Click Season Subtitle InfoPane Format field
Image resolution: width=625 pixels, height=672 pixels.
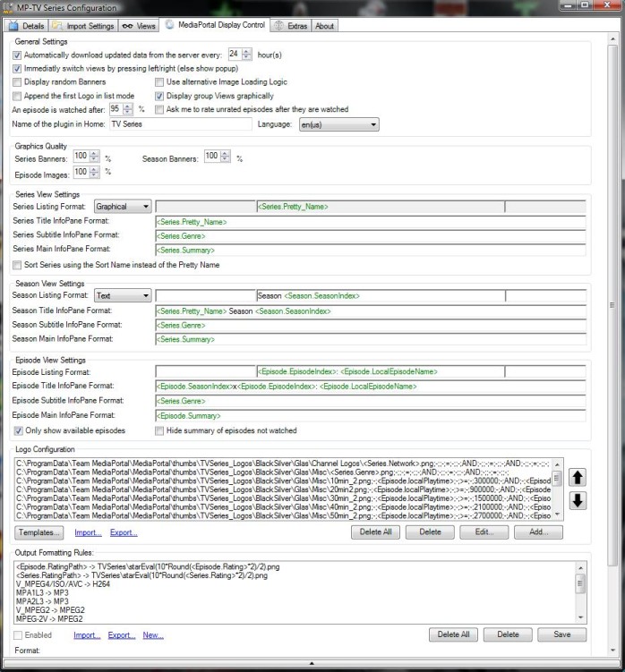click(371, 326)
